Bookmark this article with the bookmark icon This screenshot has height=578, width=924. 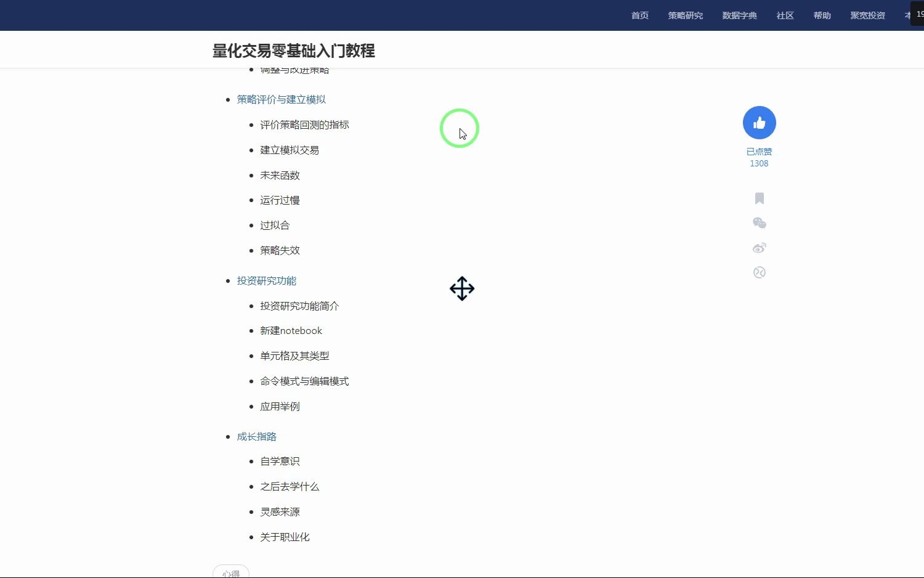(x=760, y=198)
